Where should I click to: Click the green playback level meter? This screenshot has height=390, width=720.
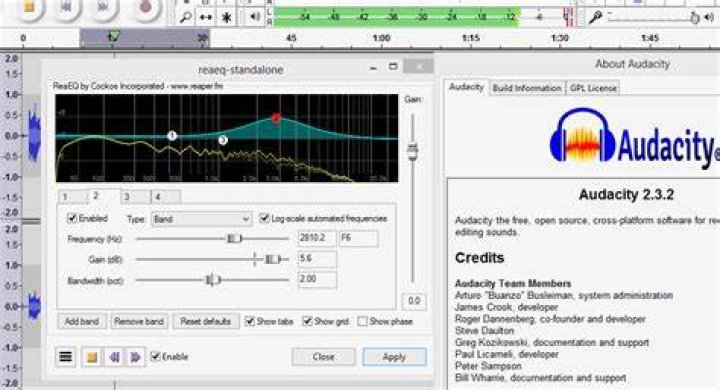point(397,17)
